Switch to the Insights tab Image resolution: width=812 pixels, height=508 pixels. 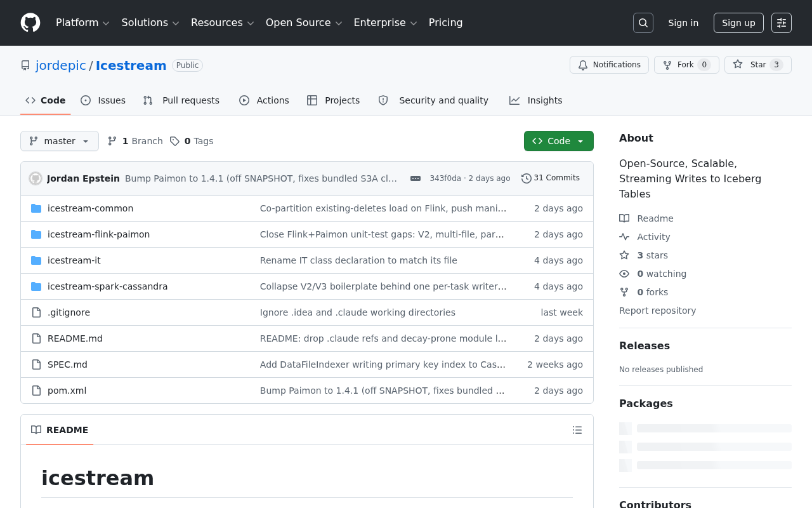pyautogui.click(x=535, y=100)
